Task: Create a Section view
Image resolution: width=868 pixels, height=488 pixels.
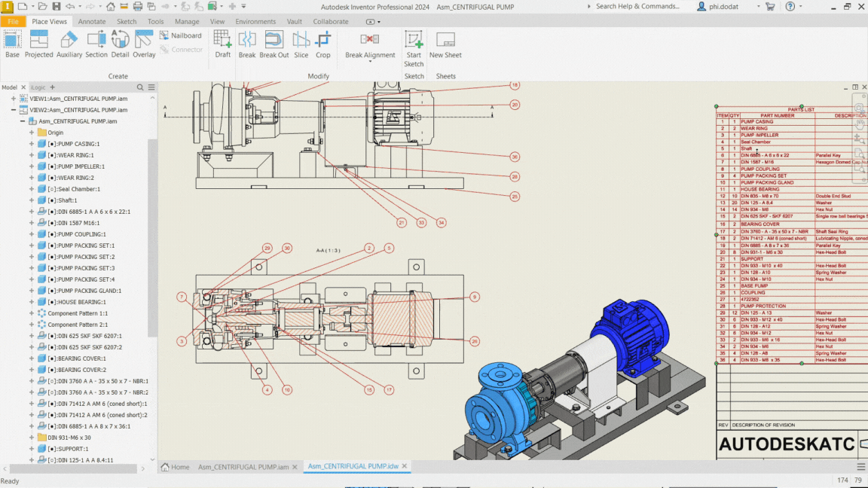Action: [96, 44]
